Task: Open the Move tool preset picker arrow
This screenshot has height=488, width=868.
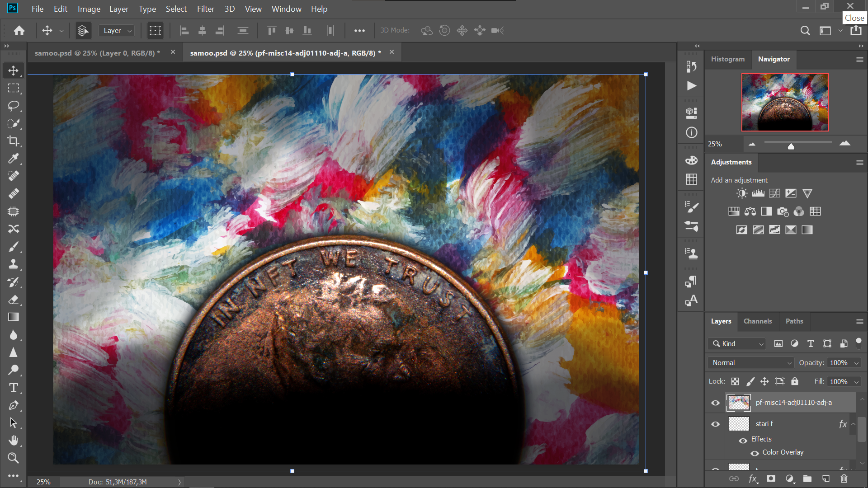Action: pyautogui.click(x=61, y=31)
